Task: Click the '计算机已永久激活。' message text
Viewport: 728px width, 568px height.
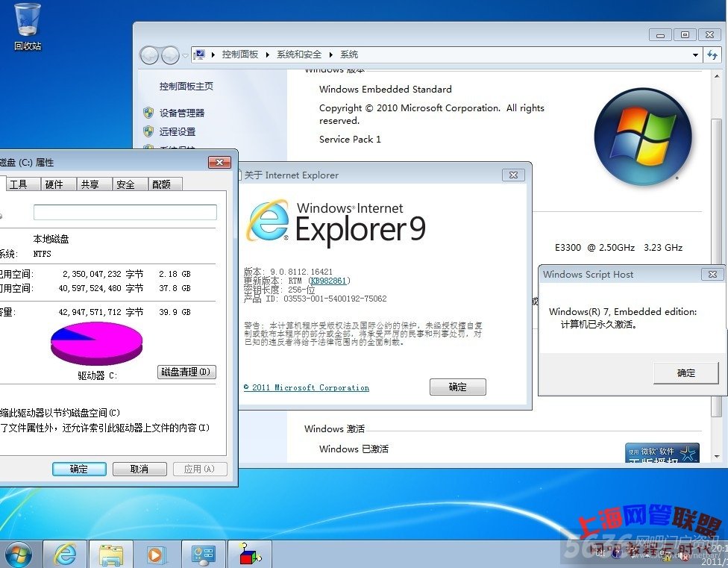Action: click(x=599, y=324)
